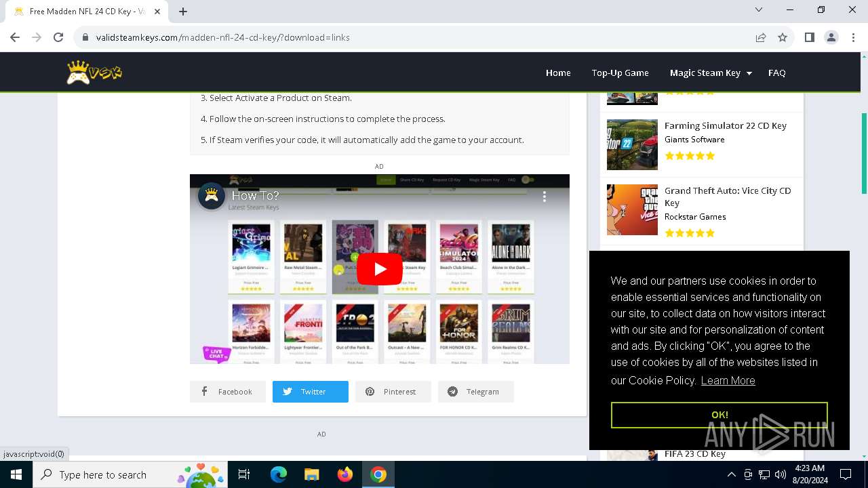868x488 pixels.
Task: Launch Firefox from the taskbar
Action: 345,474
